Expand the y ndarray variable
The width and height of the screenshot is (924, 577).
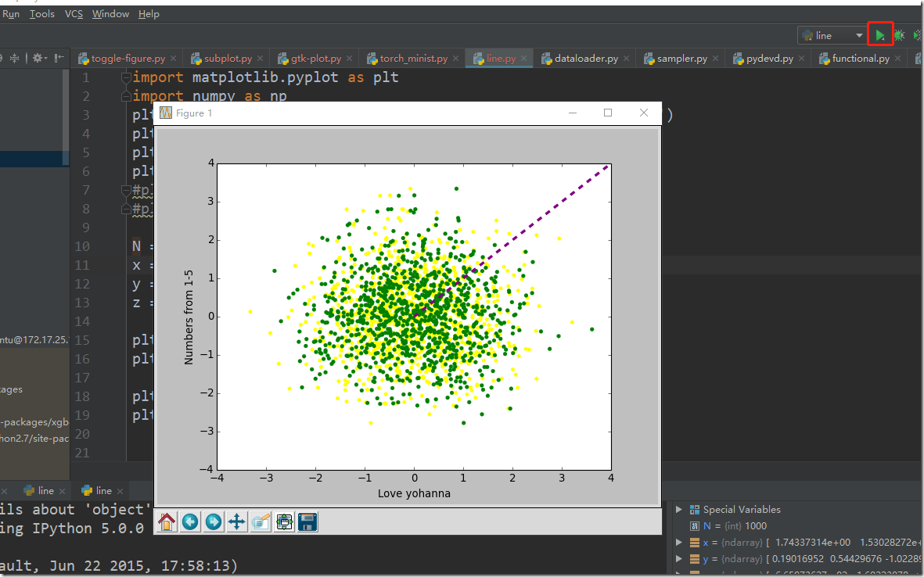(x=679, y=559)
